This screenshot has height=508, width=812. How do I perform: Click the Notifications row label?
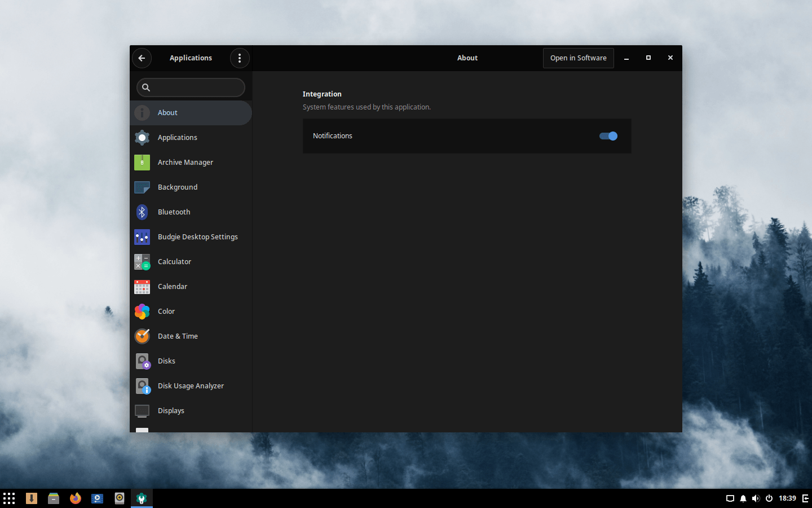[x=333, y=136]
